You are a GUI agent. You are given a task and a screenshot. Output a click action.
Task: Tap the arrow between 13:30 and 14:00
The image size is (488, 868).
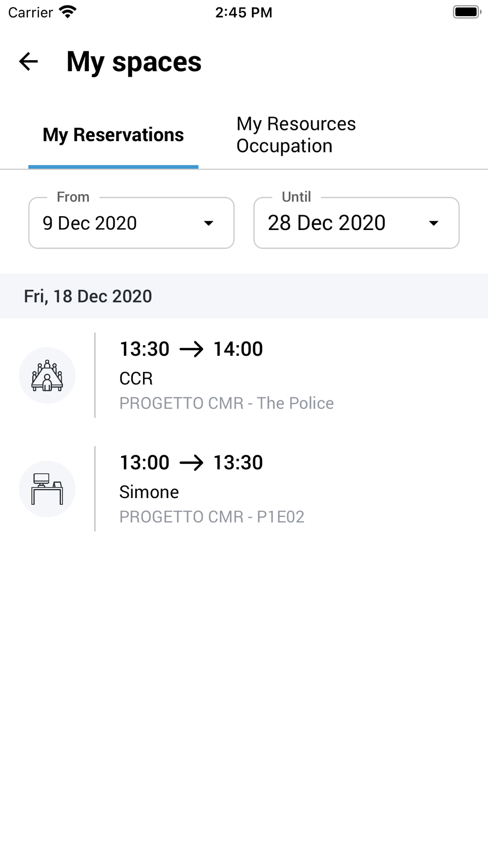[191, 349]
